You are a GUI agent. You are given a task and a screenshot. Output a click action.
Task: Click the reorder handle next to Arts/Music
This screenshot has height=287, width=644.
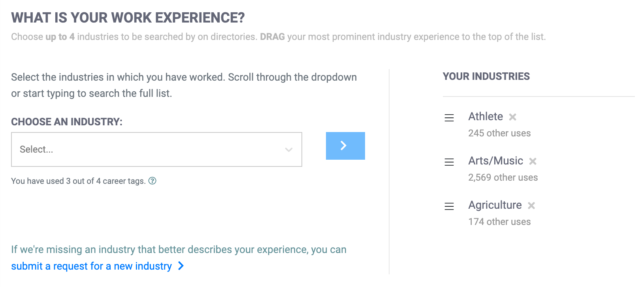tap(449, 162)
